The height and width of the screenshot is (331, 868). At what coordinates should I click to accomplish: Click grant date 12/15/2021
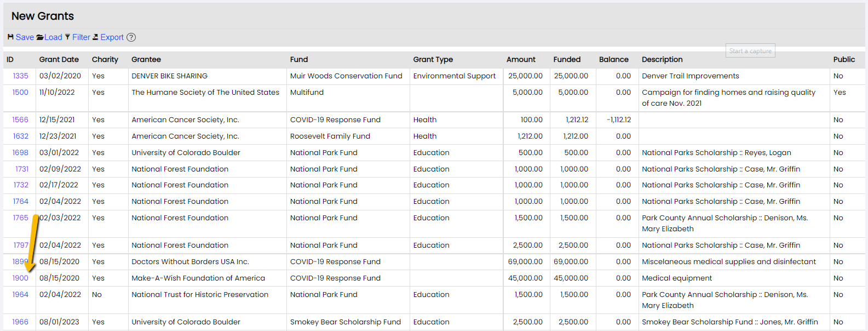pyautogui.click(x=57, y=120)
